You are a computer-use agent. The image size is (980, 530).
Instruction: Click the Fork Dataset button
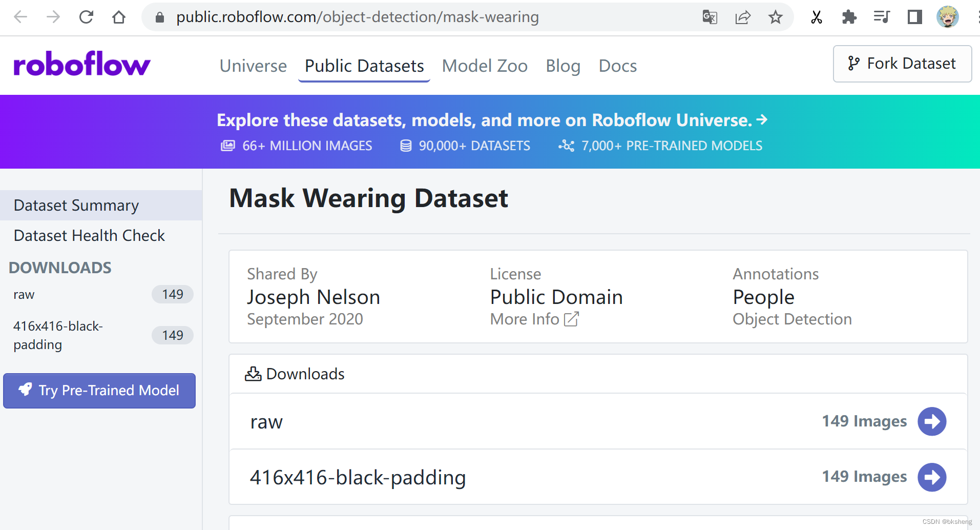click(902, 64)
